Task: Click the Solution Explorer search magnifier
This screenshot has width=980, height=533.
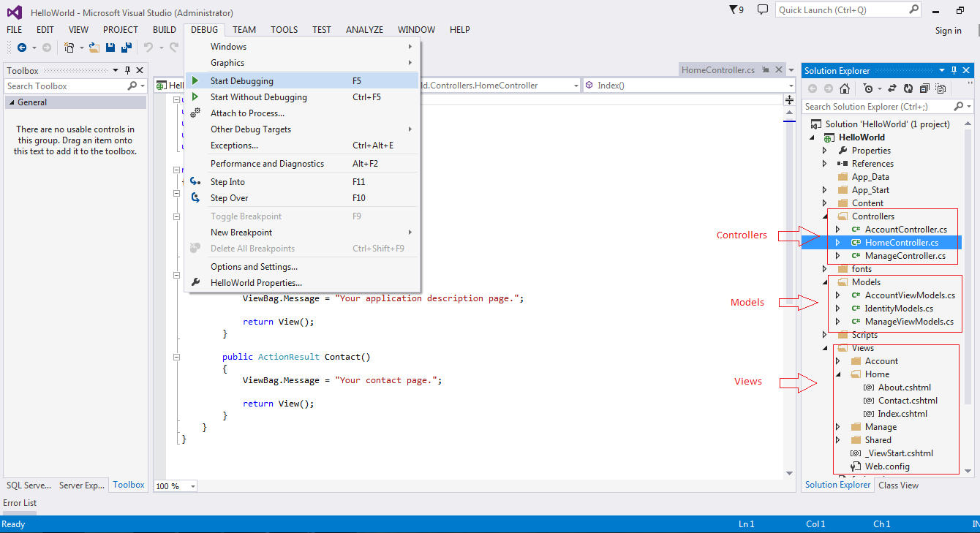Action: click(957, 107)
